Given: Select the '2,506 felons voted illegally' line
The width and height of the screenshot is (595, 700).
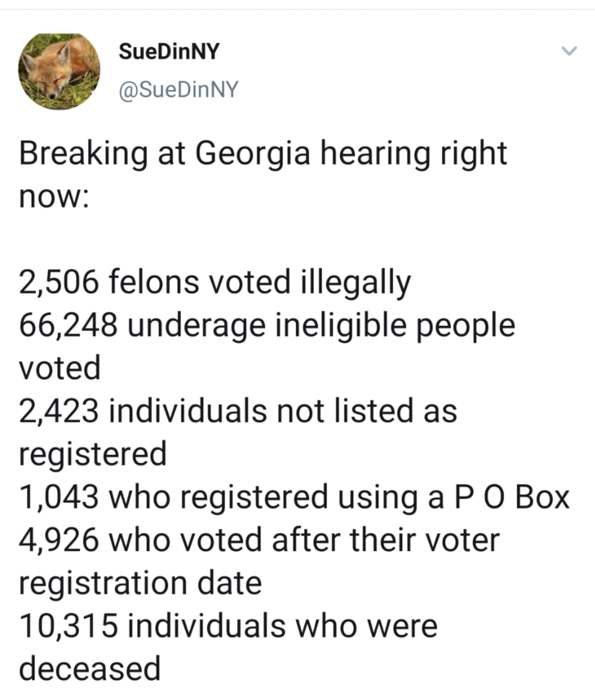Looking at the screenshot, I should (x=215, y=283).
